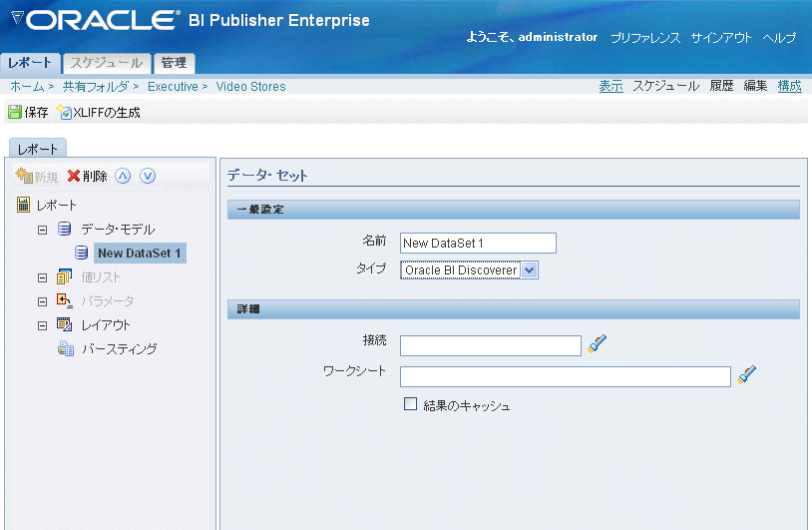Click the 保存 button label
This screenshot has width=812, height=530.
[x=36, y=113]
